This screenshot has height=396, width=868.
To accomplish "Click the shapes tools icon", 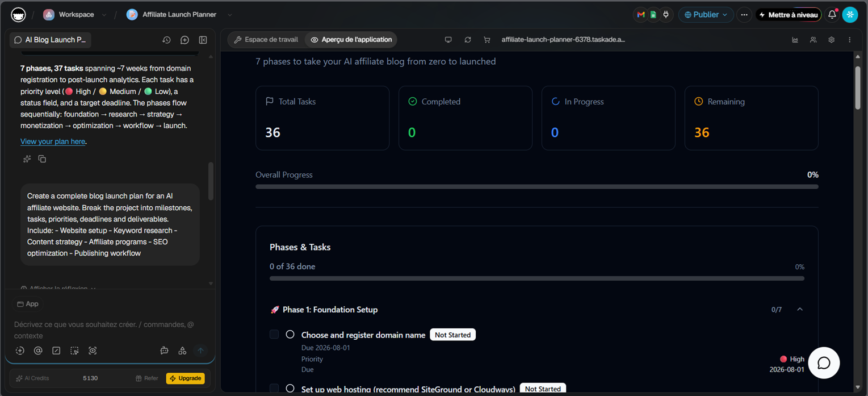I will tap(182, 351).
